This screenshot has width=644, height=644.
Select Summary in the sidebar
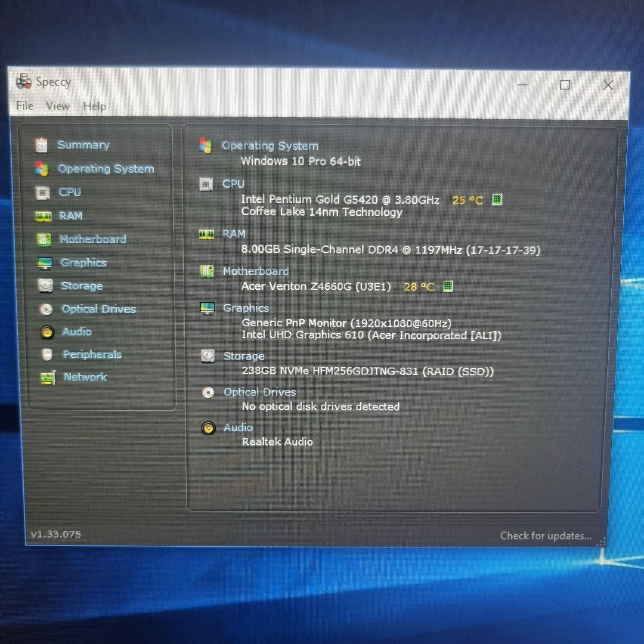pyautogui.click(x=84, y=145)
